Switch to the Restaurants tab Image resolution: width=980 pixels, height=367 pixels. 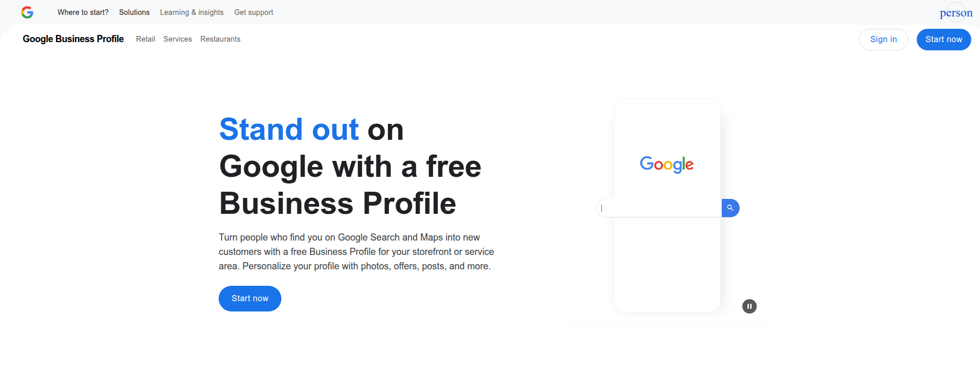(x=220, y=39)
